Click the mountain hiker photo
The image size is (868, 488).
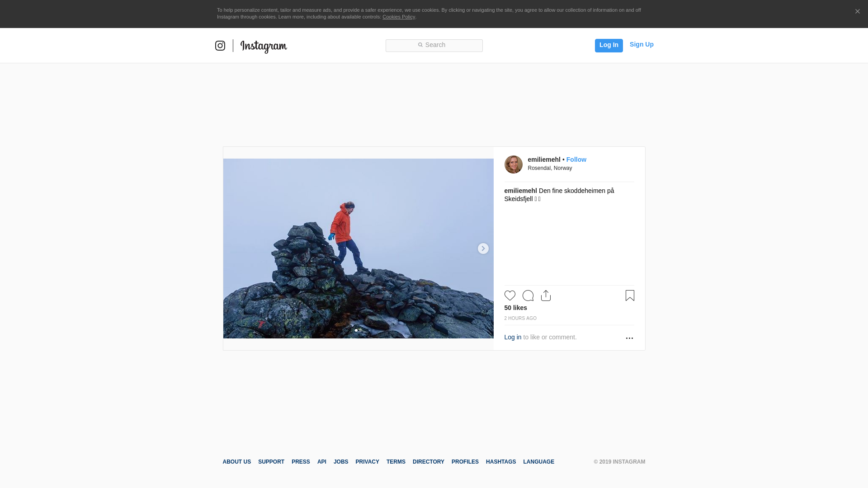[358, 249]
